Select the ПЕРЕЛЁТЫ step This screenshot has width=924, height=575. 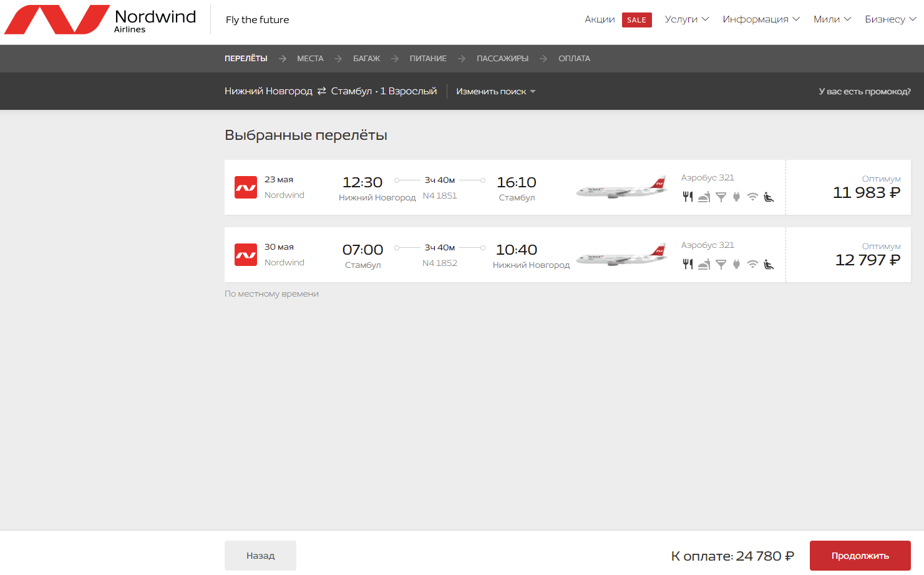(246, 59)
